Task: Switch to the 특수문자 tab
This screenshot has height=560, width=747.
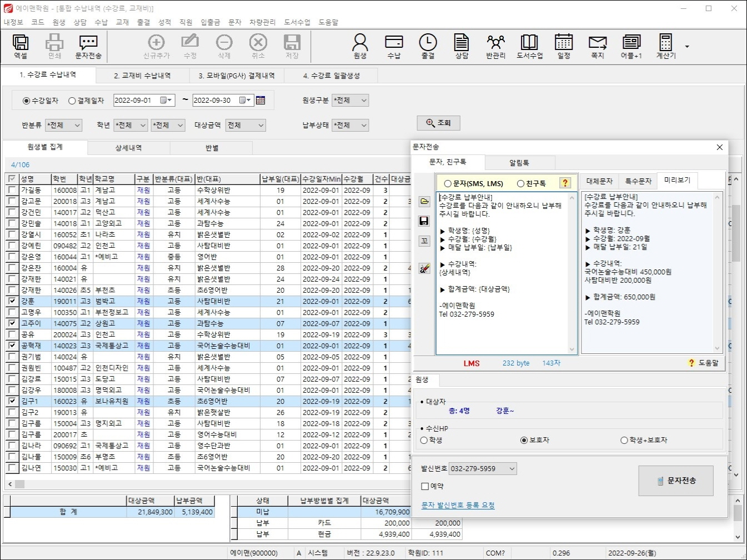Action: 638,181
